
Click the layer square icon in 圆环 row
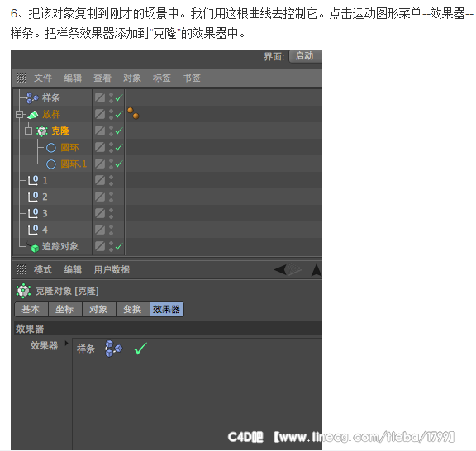tap(100, 147)
